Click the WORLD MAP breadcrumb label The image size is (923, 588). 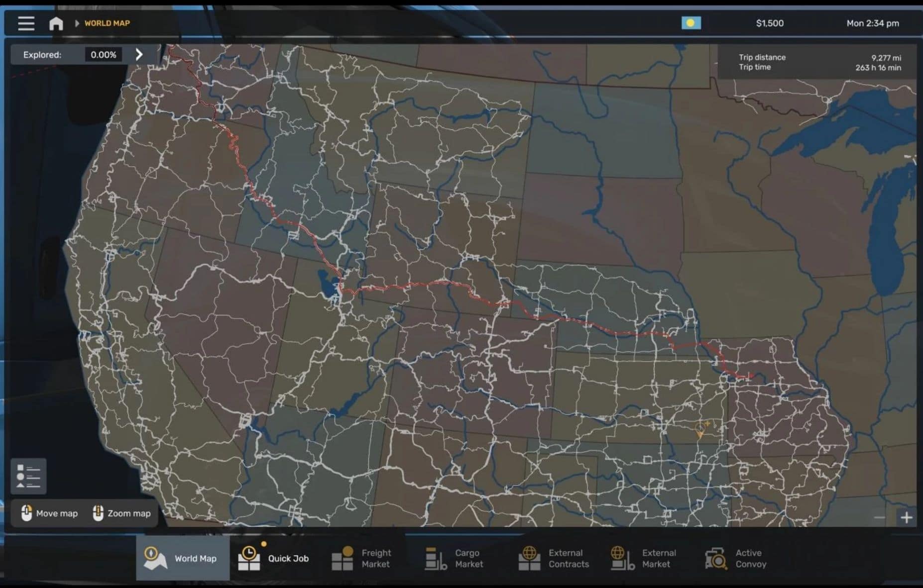107,23
